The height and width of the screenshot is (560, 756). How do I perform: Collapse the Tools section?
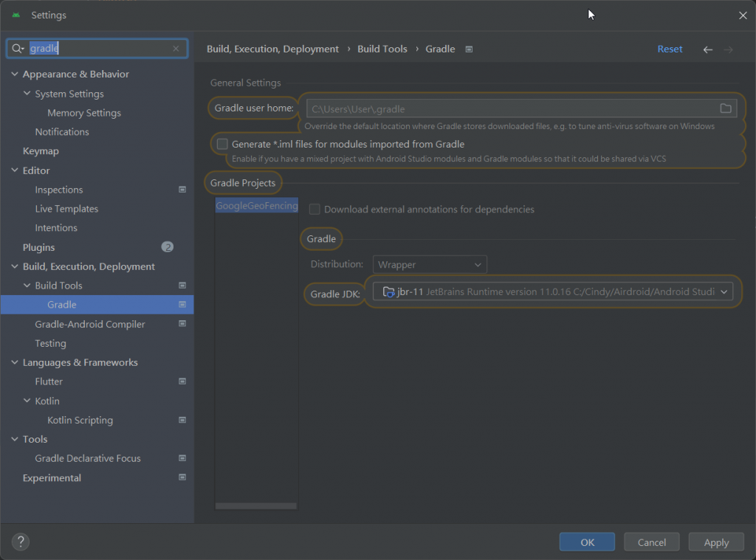click(x=15, y=439)
